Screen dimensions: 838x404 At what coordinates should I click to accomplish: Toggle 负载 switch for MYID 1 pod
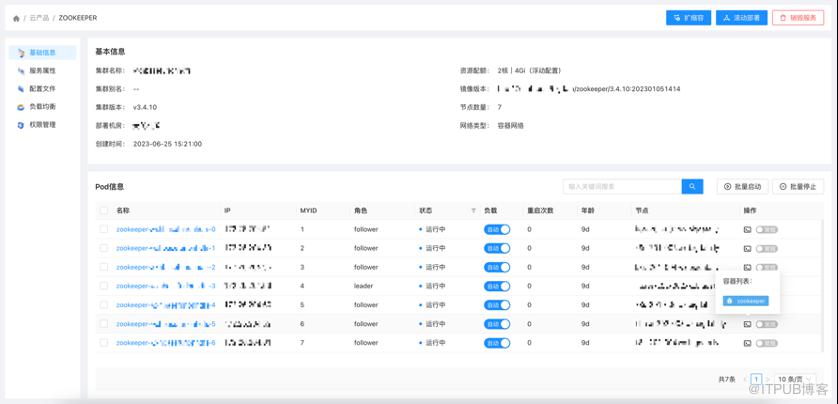(497, 229)
